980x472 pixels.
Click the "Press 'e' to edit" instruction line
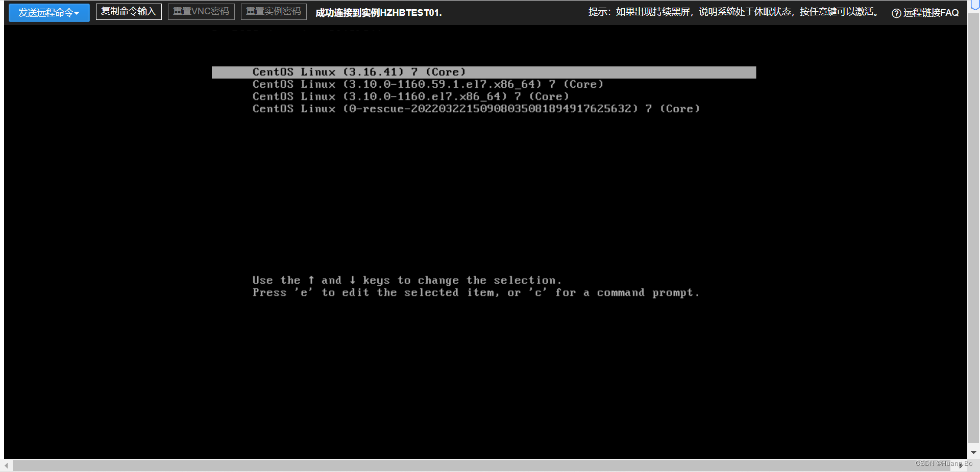476,292
